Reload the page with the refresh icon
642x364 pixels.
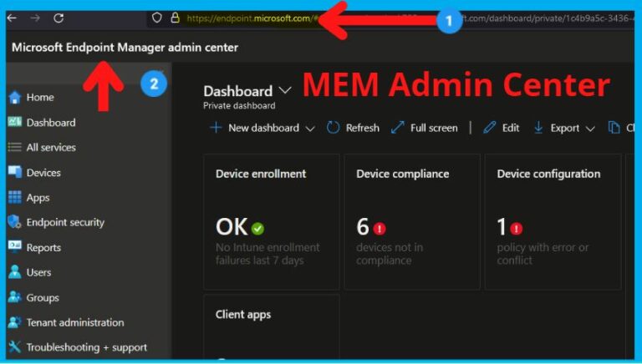[59, 18]
